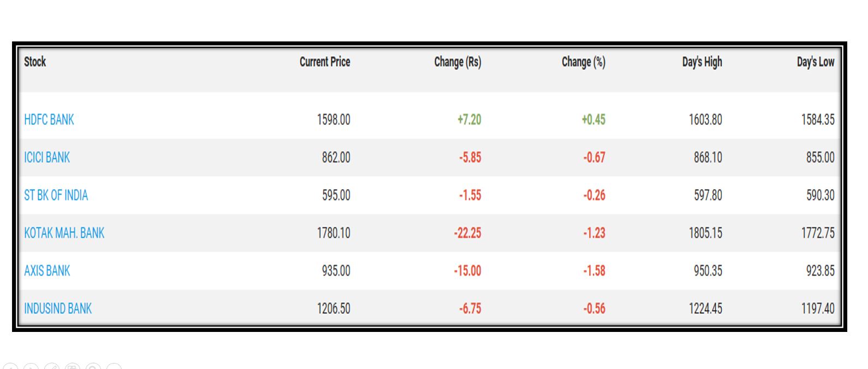
Task: Go to previous slide using arrow icon
Action: (10, 367)
